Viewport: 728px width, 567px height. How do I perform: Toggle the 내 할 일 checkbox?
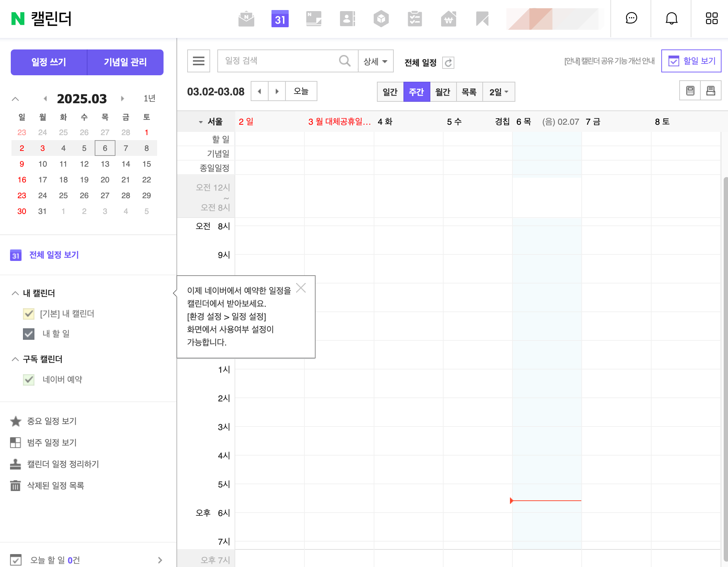(29, 334)
